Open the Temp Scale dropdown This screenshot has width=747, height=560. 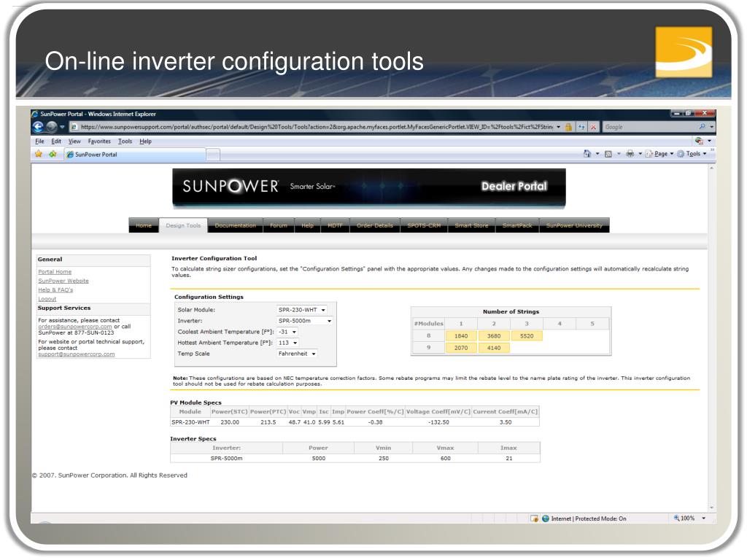click(298, 354)
